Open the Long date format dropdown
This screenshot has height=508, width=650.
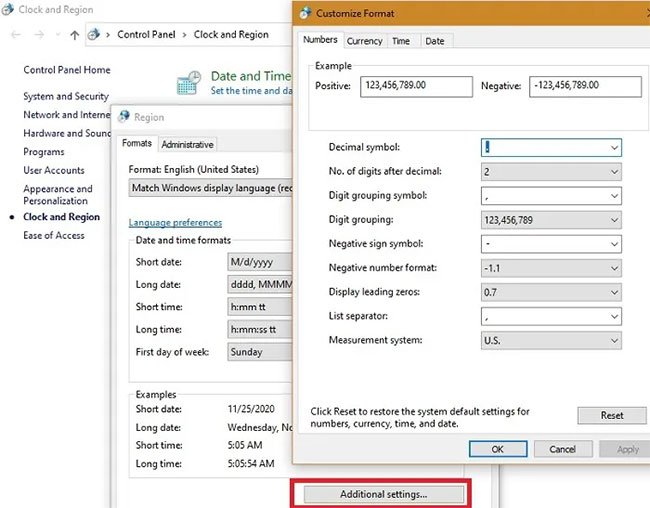[260, 284]
